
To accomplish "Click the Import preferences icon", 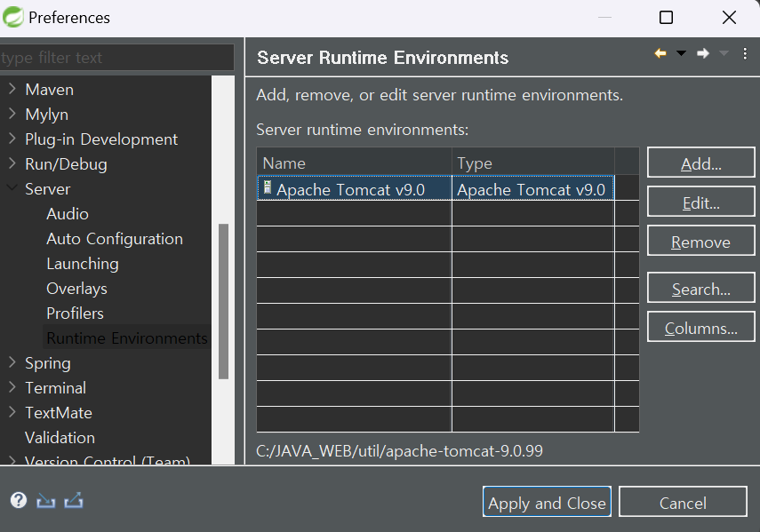I will pyautogui.click(x=45, y=501).
